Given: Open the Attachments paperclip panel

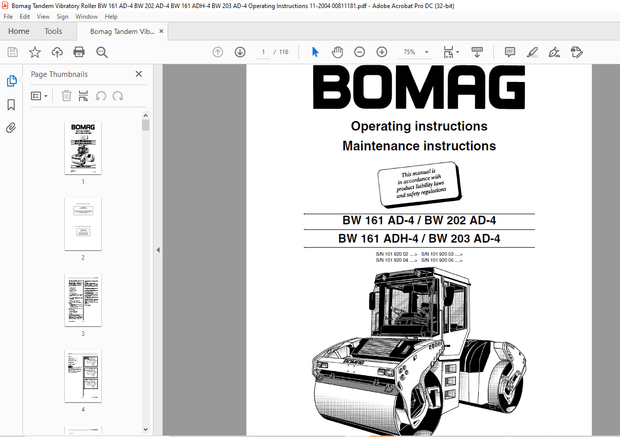Looking at the screenshot, I should click(11, 128).
